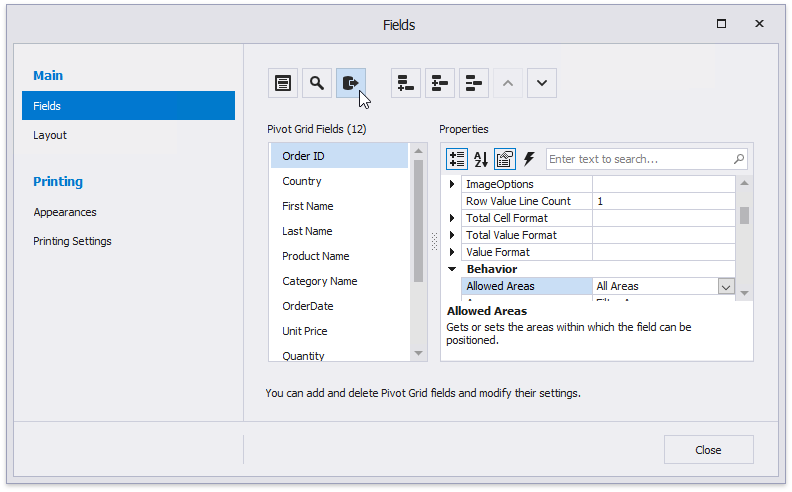Sort properties alphabetically with A-Z icon
This screenshot has height=492, width=792.
[x=481, y=159]
